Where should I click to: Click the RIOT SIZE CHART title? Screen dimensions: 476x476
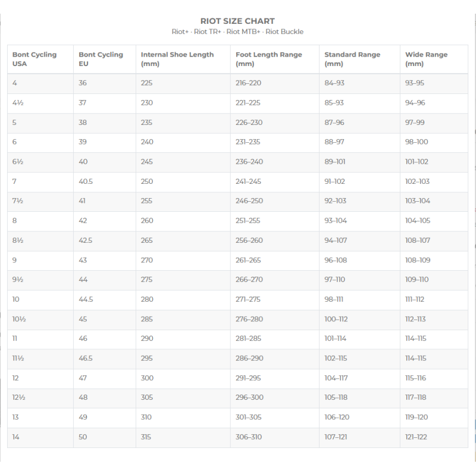(x=237, y=21)
